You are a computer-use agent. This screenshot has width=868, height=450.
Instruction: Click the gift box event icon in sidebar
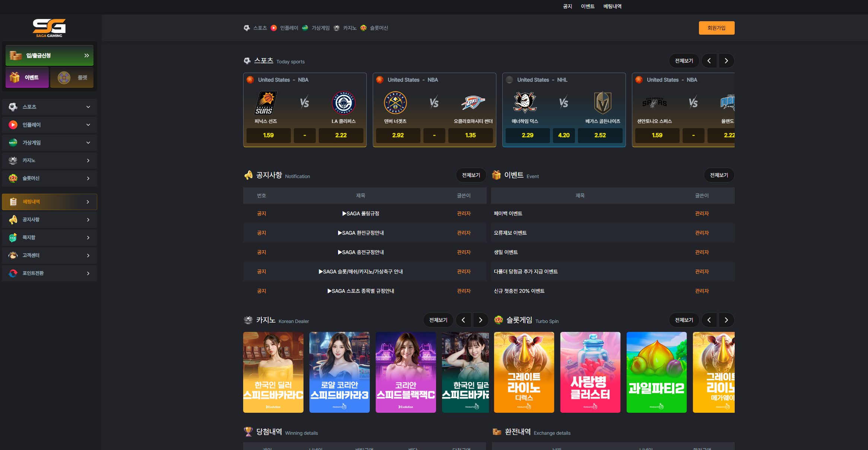click(x=15, y=77)
